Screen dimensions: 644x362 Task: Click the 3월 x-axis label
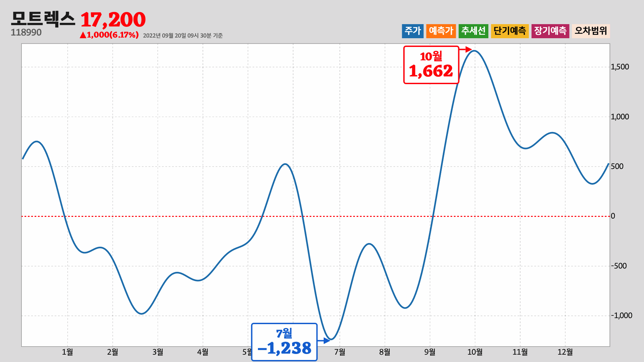(x=158, y=352)
